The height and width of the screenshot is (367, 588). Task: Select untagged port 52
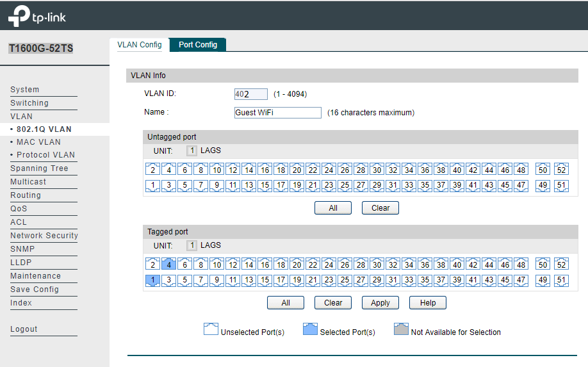(x=561, y=170)
